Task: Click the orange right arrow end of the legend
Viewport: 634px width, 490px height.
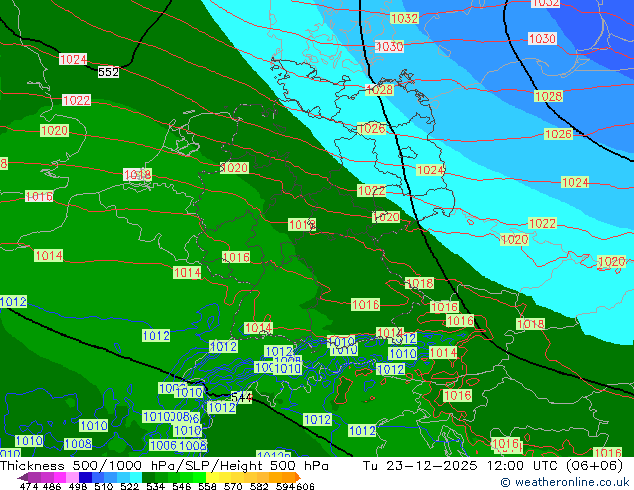Action: [x=298, y=477]
